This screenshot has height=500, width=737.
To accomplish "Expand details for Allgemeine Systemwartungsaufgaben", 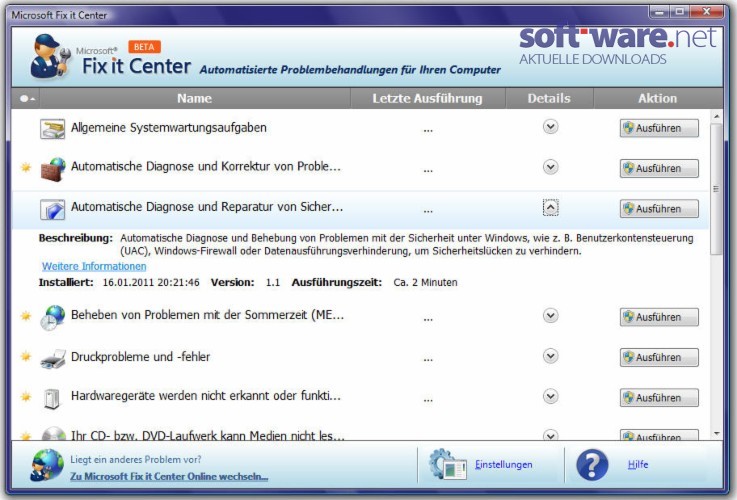I will pyautogui.click(x=550, y=127).
